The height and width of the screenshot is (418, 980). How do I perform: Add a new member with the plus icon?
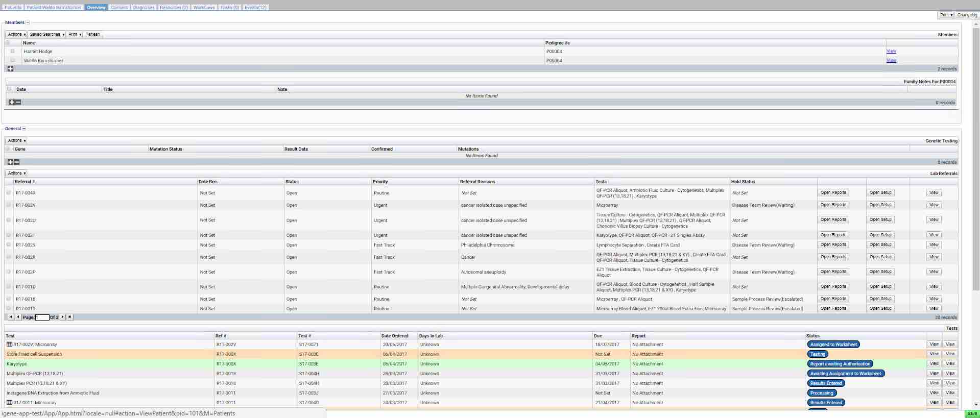(10, 68)
